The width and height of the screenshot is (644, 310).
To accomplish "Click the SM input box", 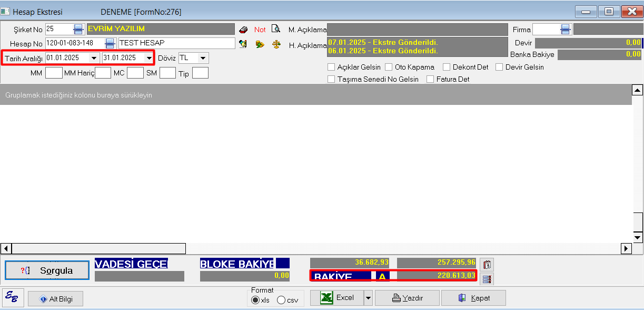I will tap(167, 73).
